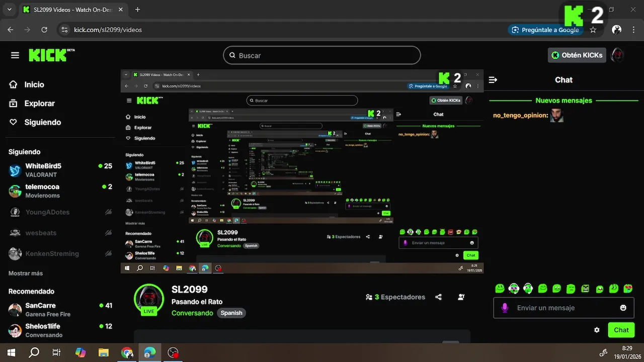
Task: Switch to OBS Studio on the taskbar
Action: coord(173,352)
